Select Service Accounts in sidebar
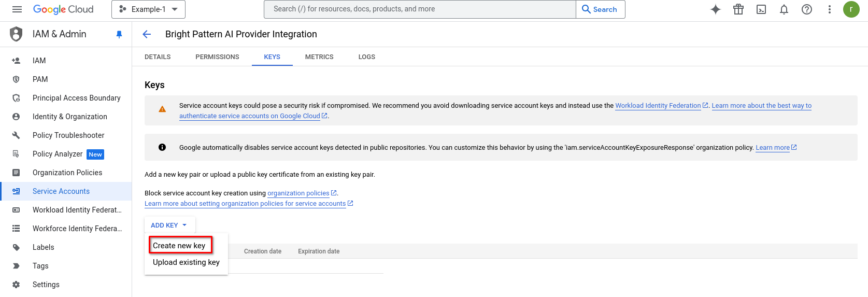 click(66, 191)
